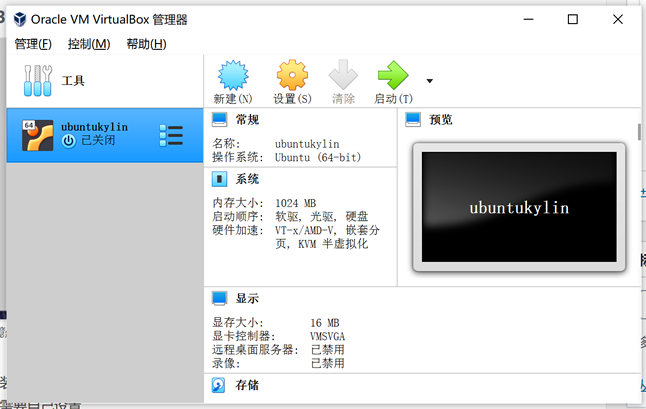Viewport: 646px width, 409px height.
Task: Close the VirtualBox manager window
Action: 618,19
